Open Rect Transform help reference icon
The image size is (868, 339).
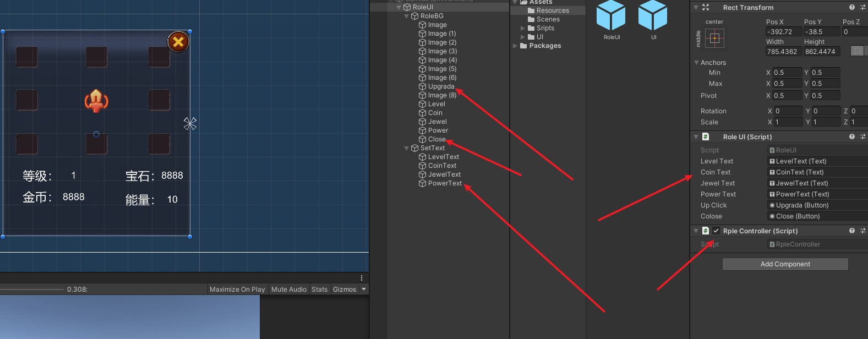coord(852,7)
